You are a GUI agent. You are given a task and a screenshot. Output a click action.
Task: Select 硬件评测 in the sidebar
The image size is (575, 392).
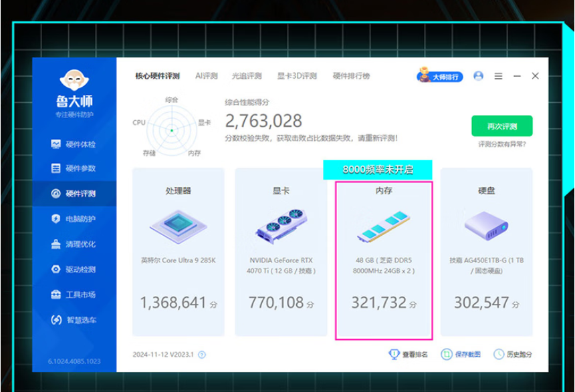click(74, 194)
